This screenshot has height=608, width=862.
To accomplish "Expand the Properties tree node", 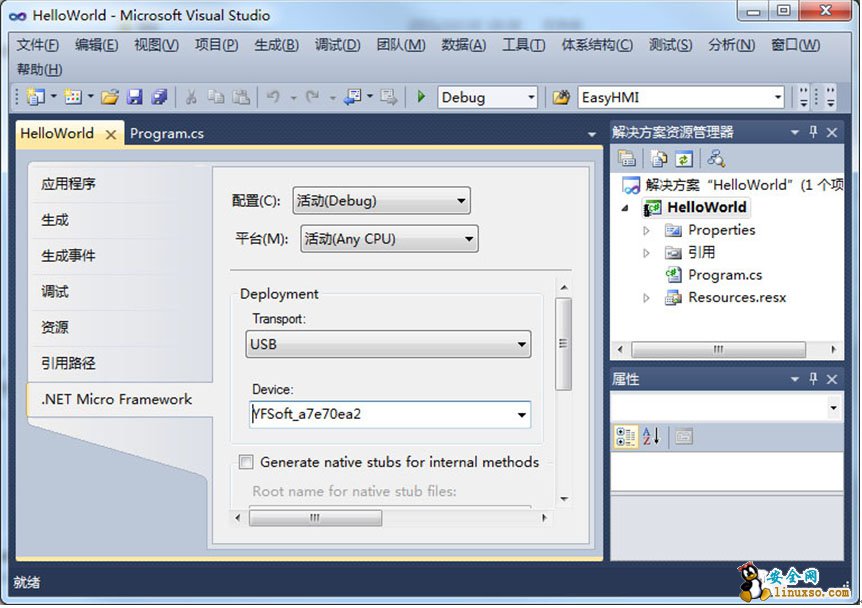I will pos(647,230).
